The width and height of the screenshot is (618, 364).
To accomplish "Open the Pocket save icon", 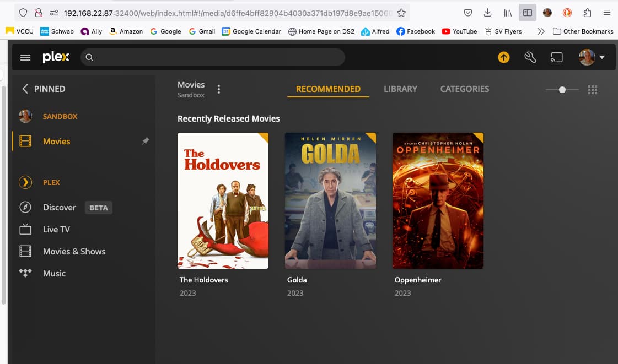I will coord(468,13).
